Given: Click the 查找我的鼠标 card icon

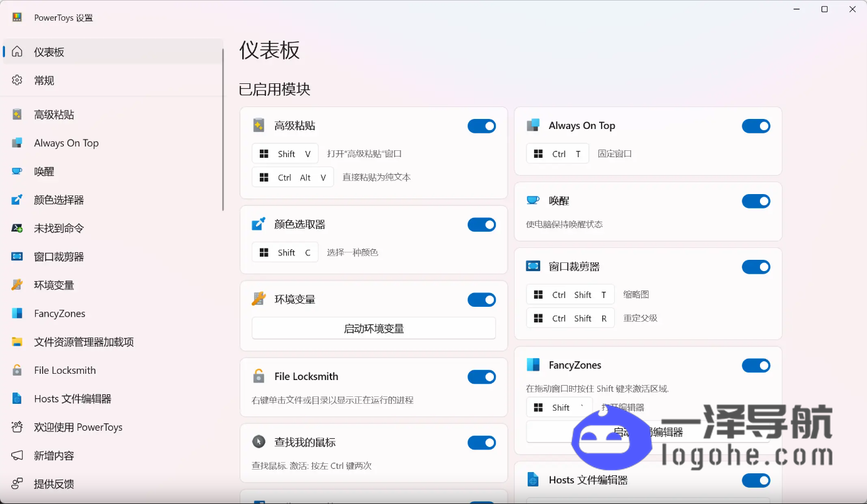Looking at the screenshot, I should click(x=259, y=442).
